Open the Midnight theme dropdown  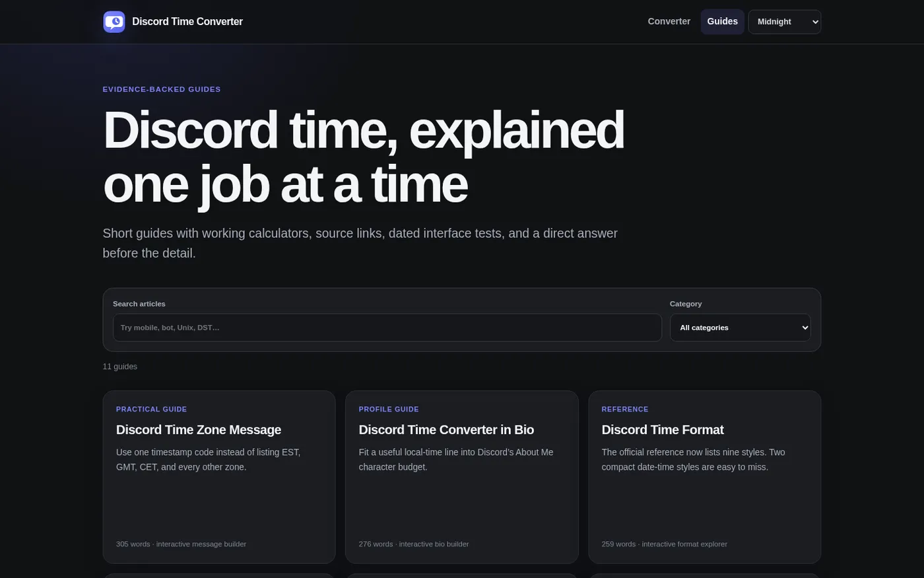(785, 22)
